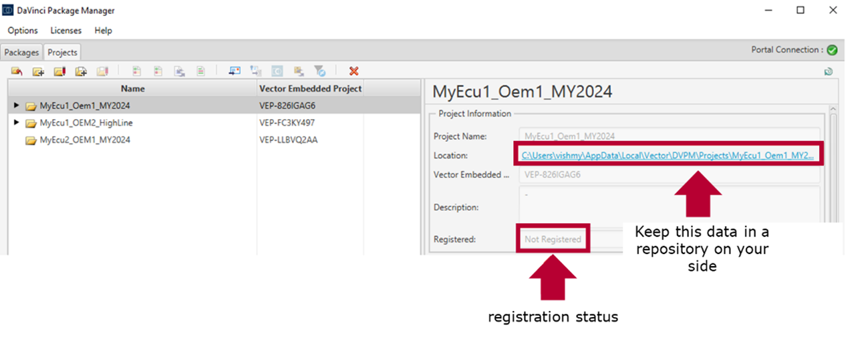Click the green refresh icon at toolbar right
This screenshot has height=341, width=868.
pyautogui.click(x=829, y=71)
